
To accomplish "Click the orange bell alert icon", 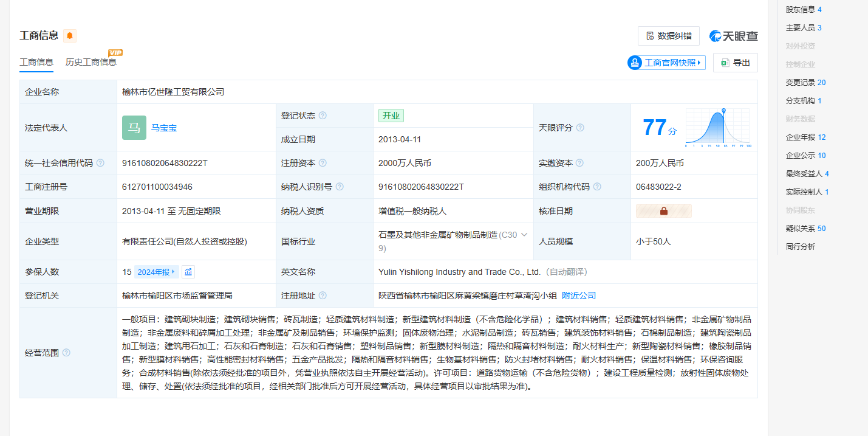I will point(70,36).
